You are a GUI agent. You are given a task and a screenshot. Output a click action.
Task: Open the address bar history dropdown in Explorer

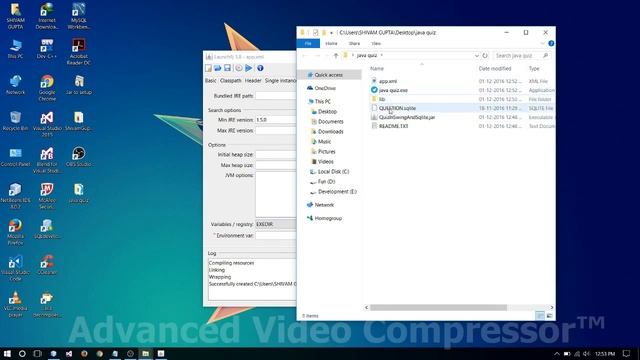(476, 56)
